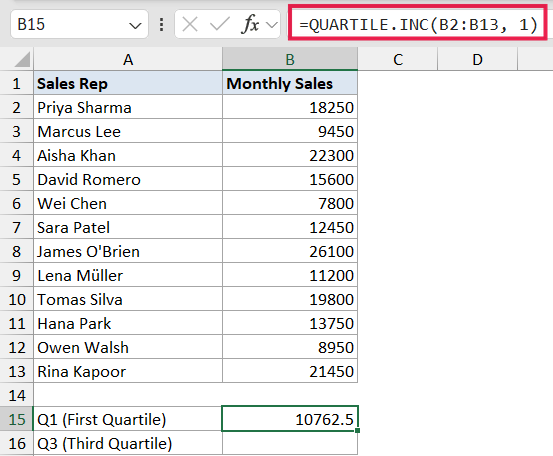553x456 pixels.
Task: Click the cell 'Marcus Lee'
Action: [x=128, y=132]
